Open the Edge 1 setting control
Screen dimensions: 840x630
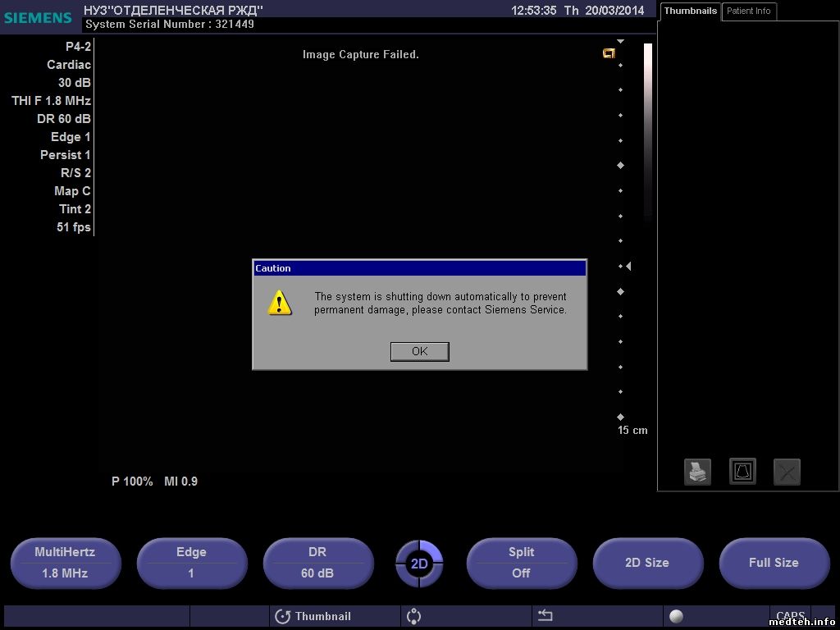click(x=191, y=563)
